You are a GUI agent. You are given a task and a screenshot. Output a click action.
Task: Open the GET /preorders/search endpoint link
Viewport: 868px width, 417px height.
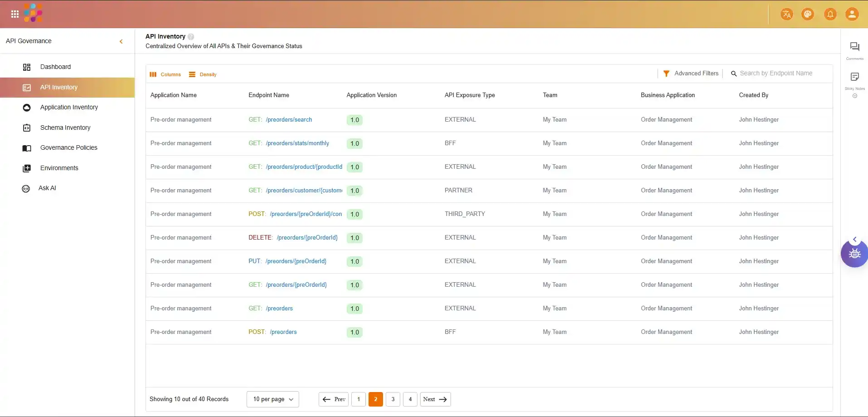click(x=289, y=120)
